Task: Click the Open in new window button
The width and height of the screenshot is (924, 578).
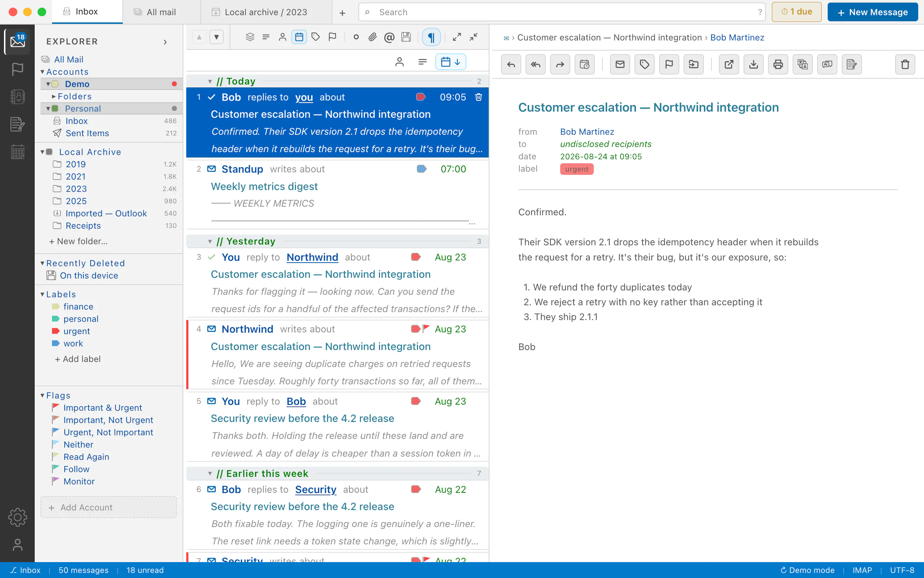Action: coord(729,64)
